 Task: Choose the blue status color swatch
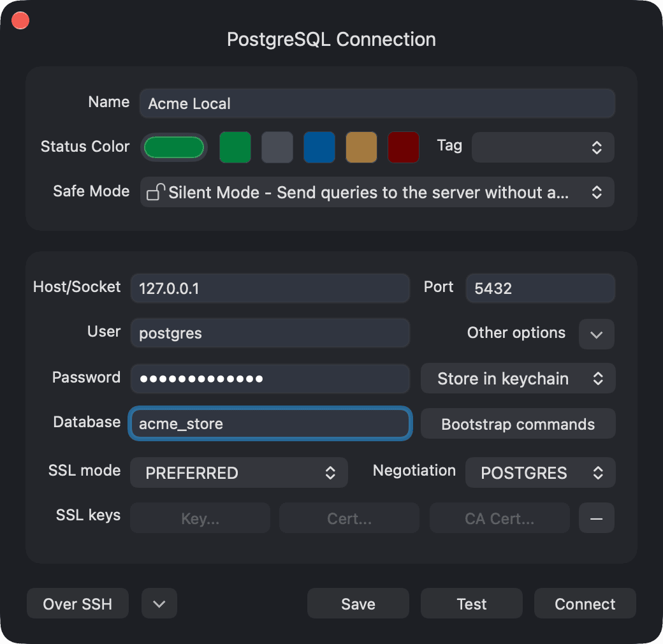[x=319, y=147]
